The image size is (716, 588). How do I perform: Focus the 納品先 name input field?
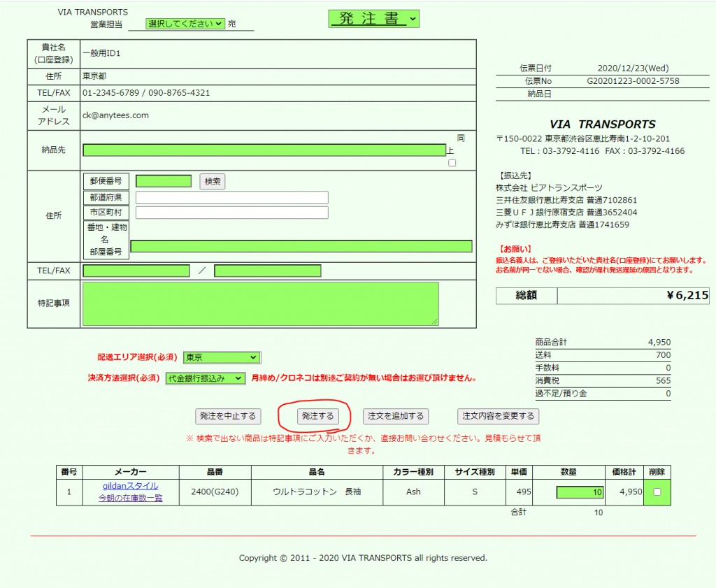[x=264, y=150]
